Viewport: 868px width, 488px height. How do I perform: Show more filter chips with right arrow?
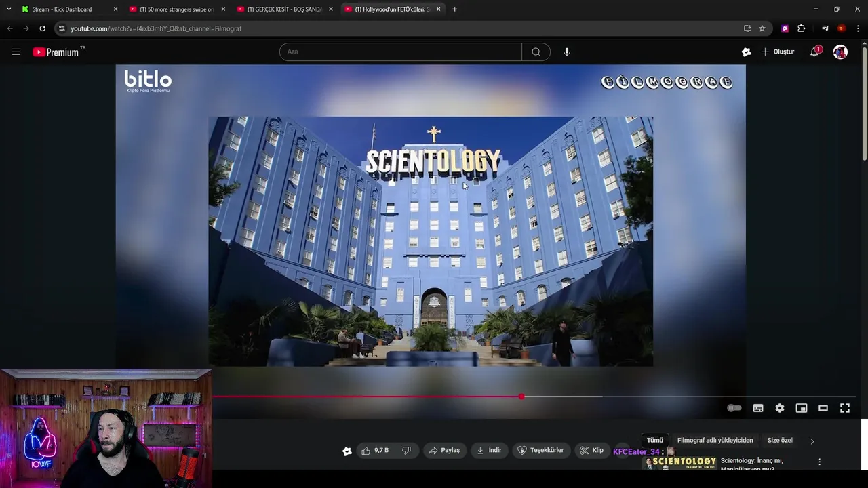tap(812, 441)
